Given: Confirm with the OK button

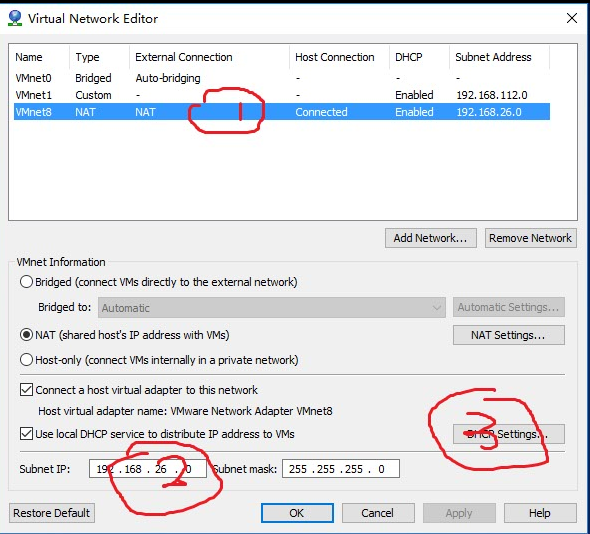Looking at the screenshot, I should [x=297, y=513].
